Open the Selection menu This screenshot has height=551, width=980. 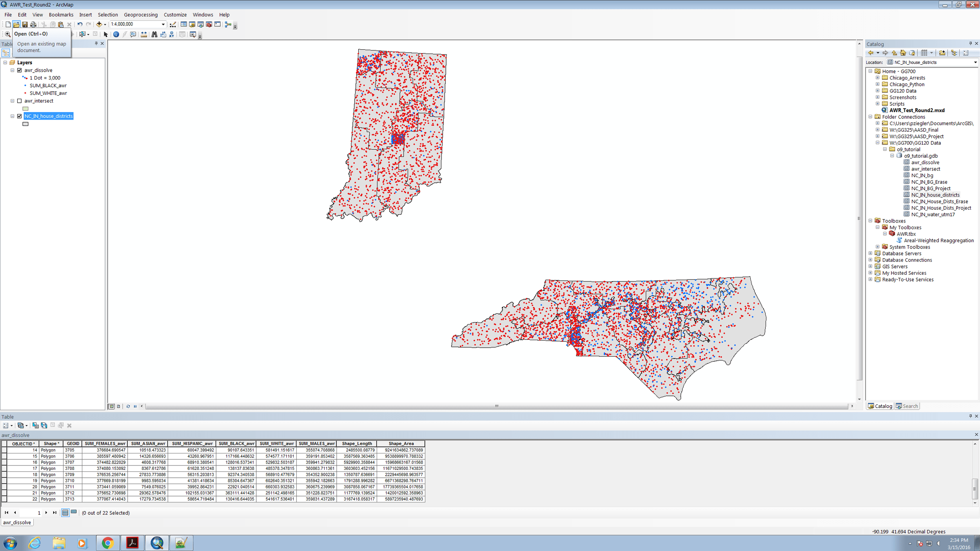coord(108,14)
